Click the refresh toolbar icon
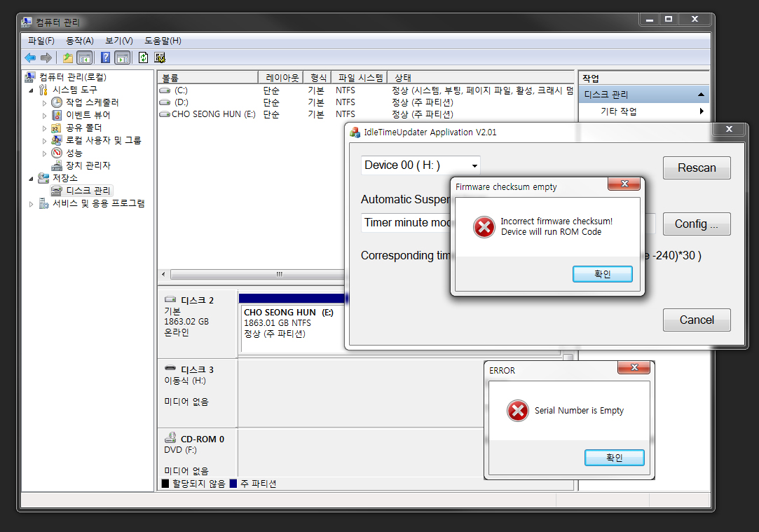Image resolution: width=759 pixels, height=532 pixels. coord(143,57)
